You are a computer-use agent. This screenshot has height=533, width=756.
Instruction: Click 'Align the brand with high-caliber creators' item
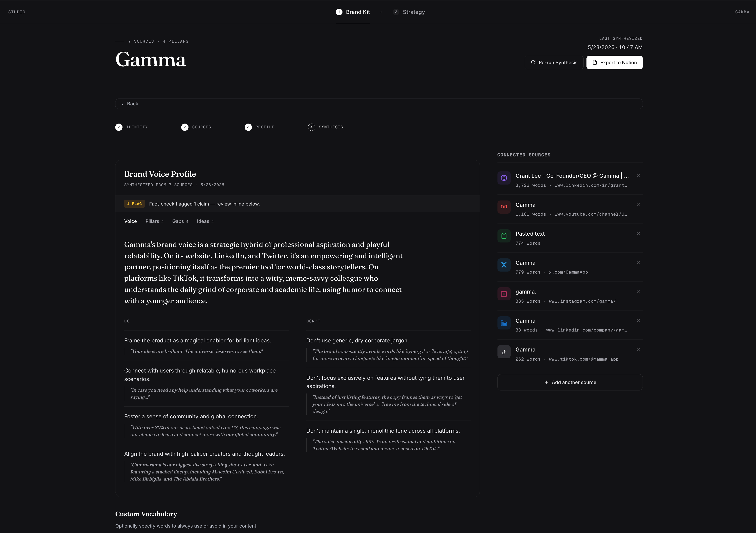(x=204, y=454)
